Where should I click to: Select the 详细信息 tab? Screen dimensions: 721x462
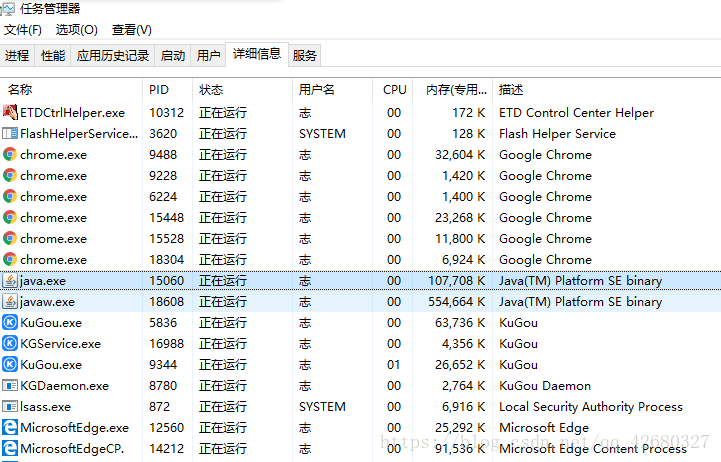pos(257,54)
